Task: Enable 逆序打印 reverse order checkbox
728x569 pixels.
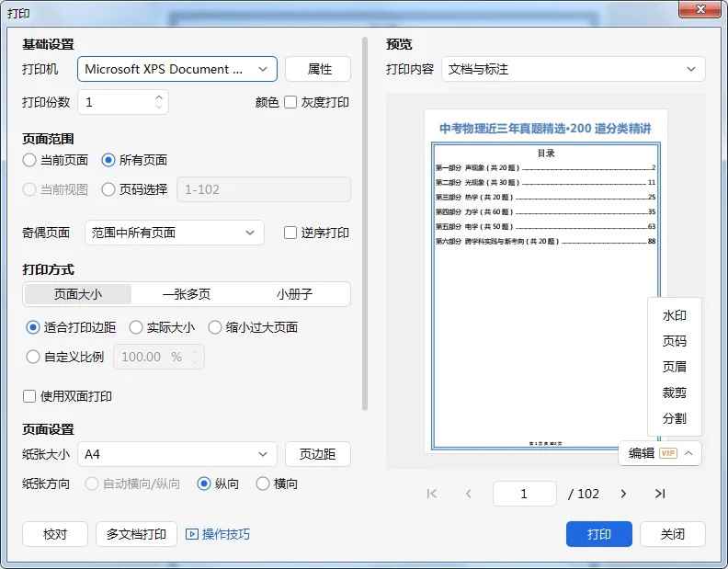Action: tap(290, 233)
